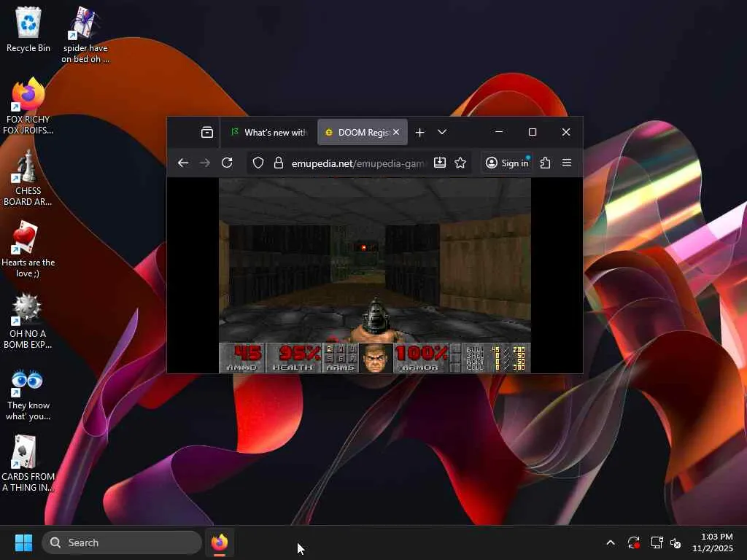The width and height of the screenshot is (747, 560).
Task: Launch the FOX RICHY Firefox desktop shortcut
Action: point(28,106)
